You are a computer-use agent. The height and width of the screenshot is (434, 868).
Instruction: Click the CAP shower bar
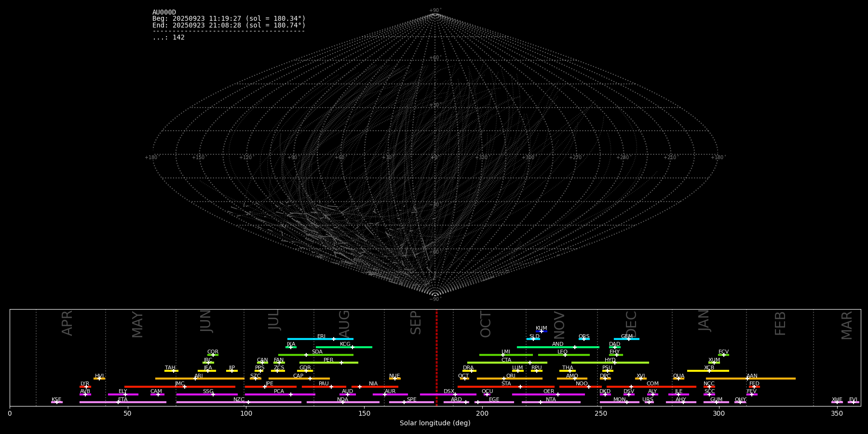coord(299,379)
